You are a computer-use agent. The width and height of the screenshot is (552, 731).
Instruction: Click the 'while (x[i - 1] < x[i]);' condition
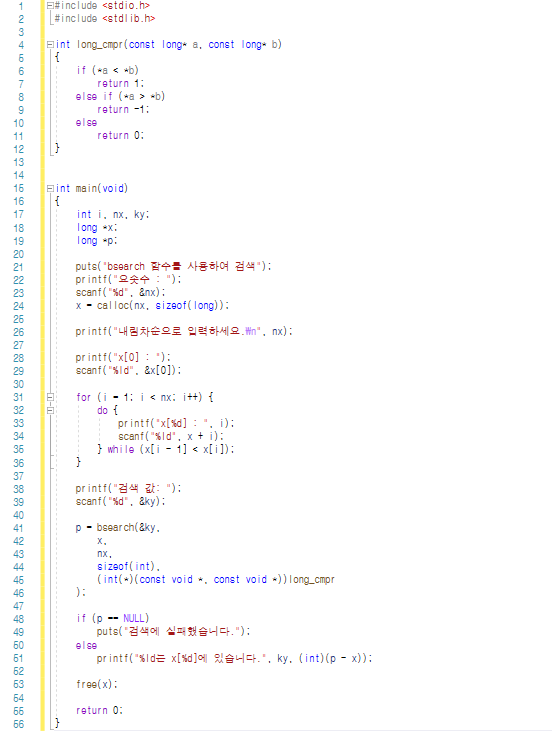(x=171, y=449)
